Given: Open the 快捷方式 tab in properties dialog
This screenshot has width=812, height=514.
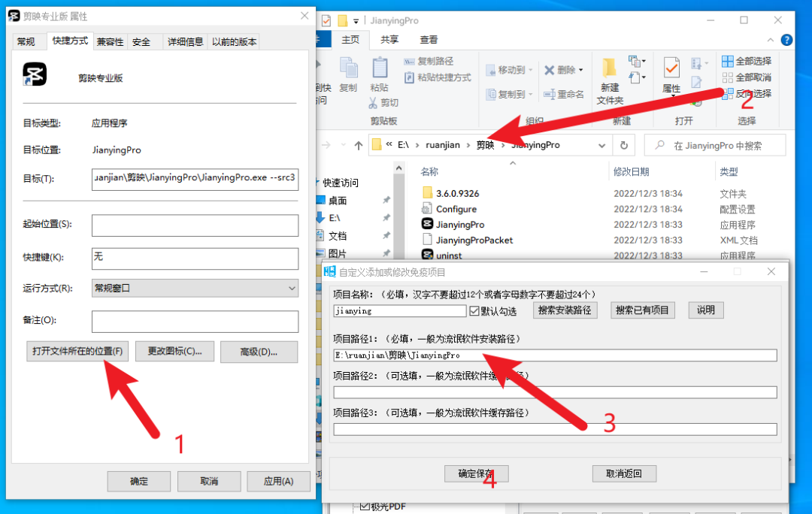Looking at the screenshot, I should pyautogui.click(x=70, y=41).
